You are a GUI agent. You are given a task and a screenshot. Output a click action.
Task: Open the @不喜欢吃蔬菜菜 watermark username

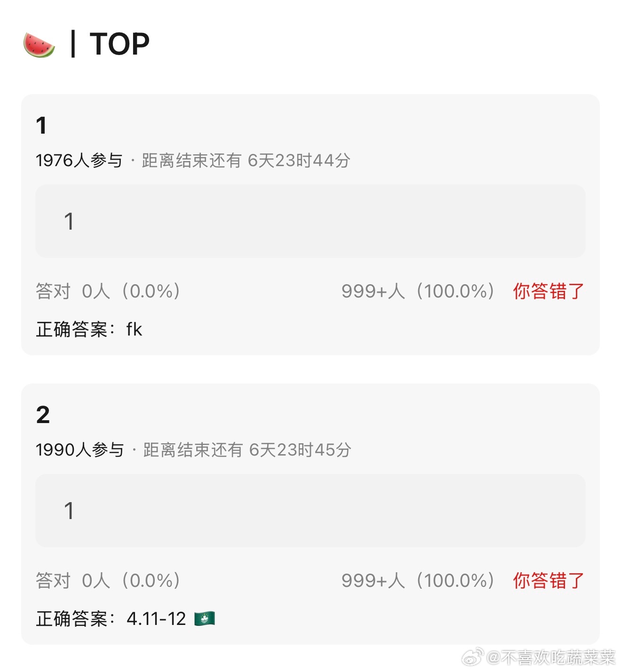coord(551,657)
